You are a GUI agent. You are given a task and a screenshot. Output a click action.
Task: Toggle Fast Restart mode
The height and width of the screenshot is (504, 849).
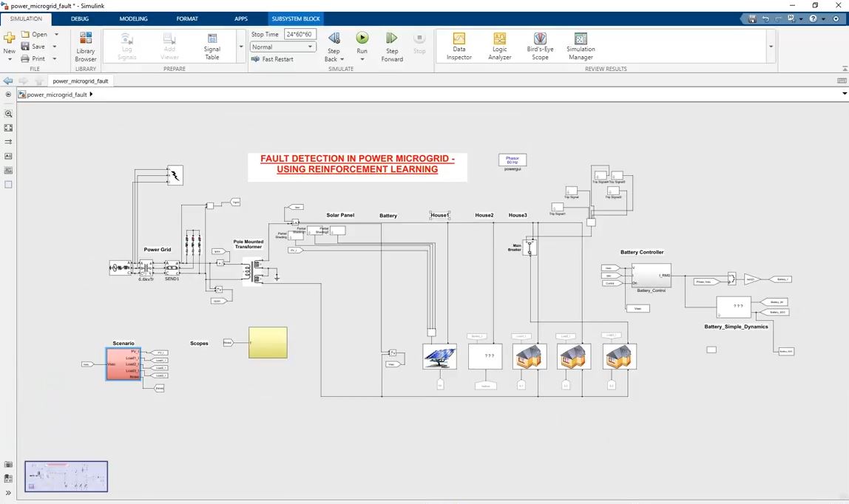pos(272,59)
